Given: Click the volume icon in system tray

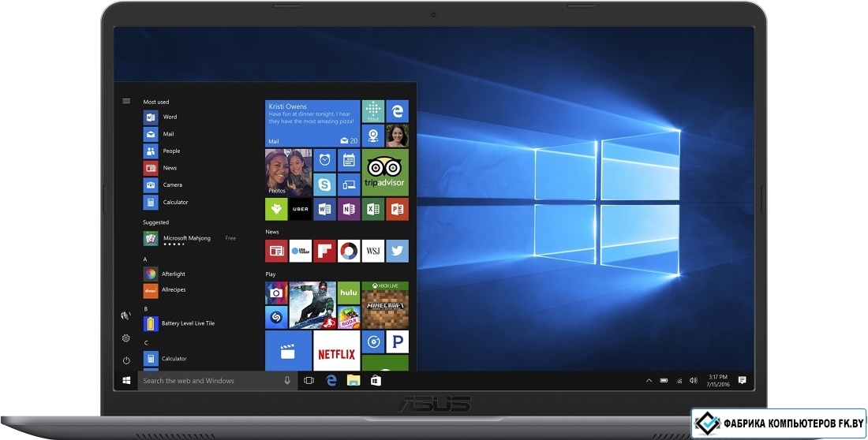Looking at the screenshot, I should click(693, 380).
